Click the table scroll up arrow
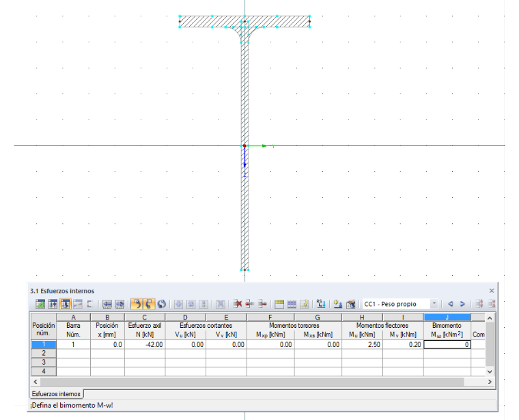 coord(490,318)
